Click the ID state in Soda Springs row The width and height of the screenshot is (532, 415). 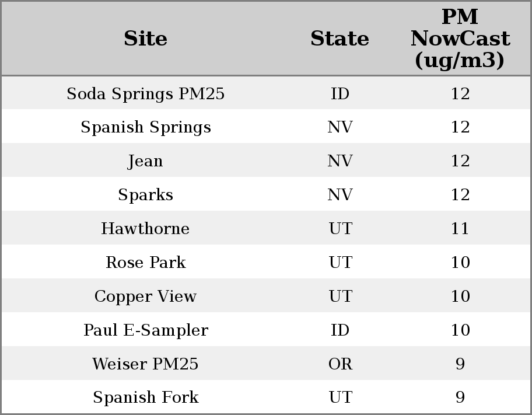tap(340, 93)
